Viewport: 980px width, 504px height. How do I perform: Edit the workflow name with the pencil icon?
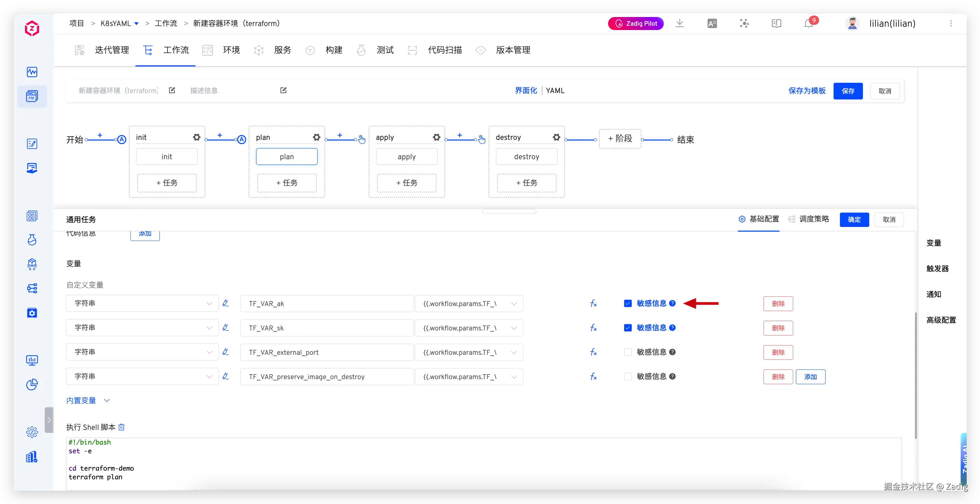172,90
